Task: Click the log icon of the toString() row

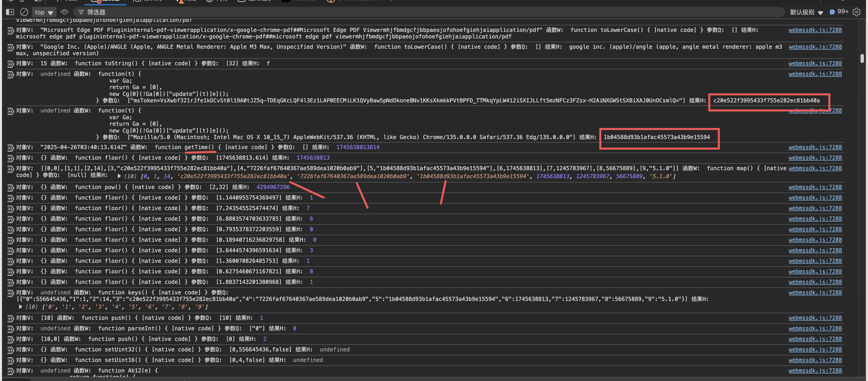Action: [11, 64]
